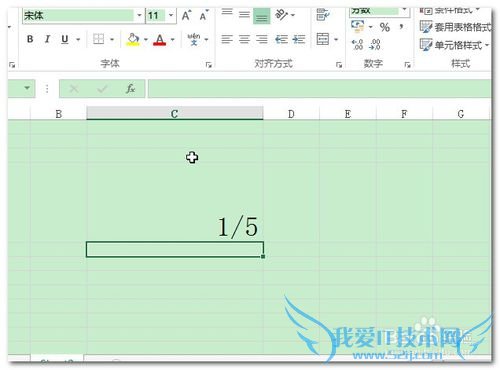This screenshot has height=370, width=500.
Task: Select column C header
Action: coord(175,113)
